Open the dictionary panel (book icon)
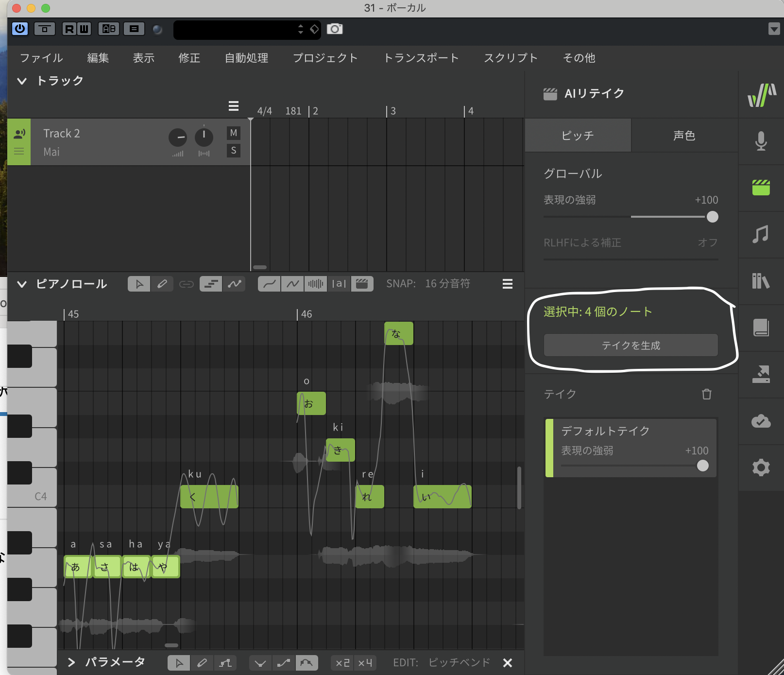Screen dimensions: 784x675 tap(761, 328)
